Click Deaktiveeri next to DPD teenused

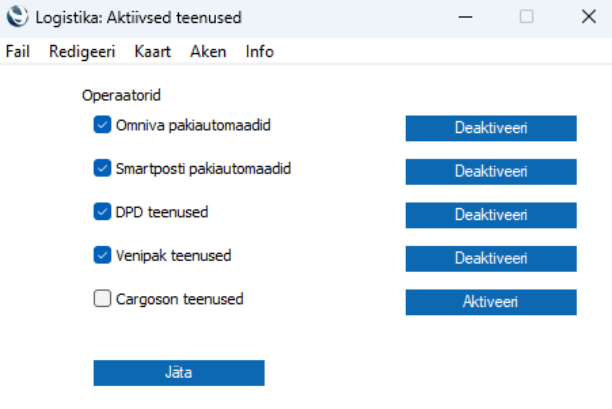click(491, 215)
